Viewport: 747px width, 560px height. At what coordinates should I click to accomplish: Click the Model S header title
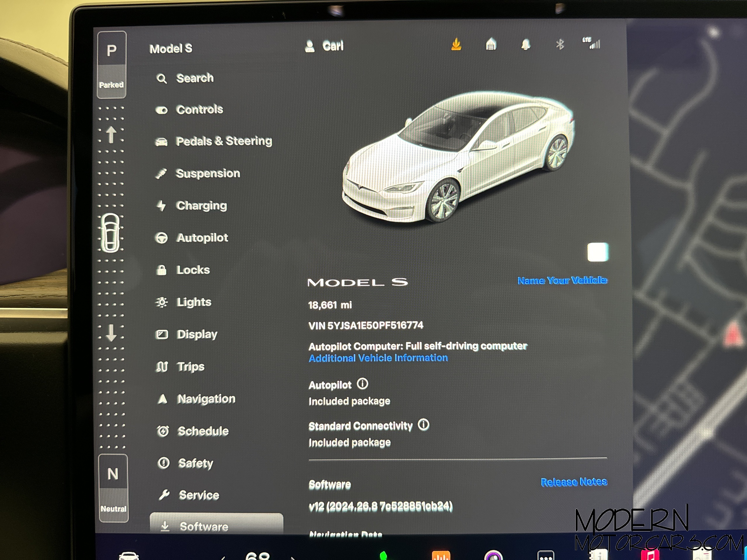pyautogui.click(x=171, y=49)
